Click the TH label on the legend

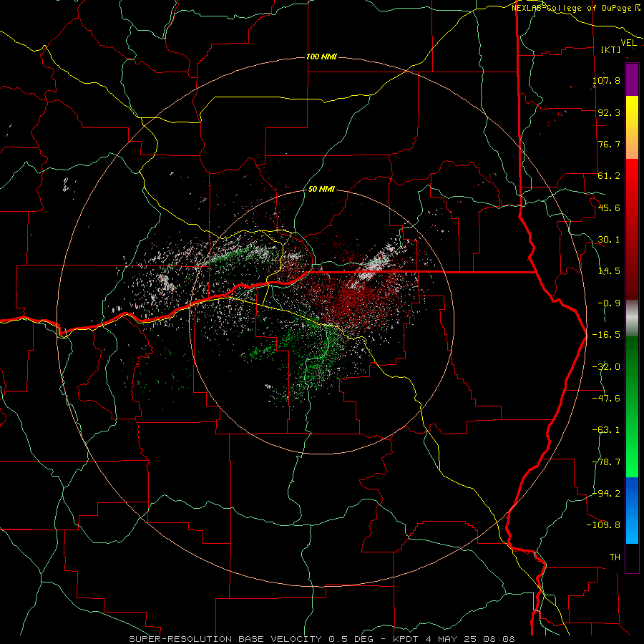tap(615, 557)
